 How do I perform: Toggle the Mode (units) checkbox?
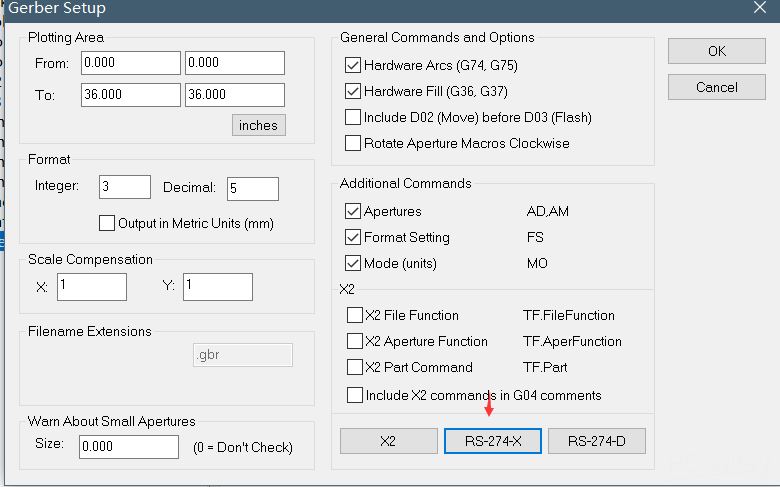point(353,263)
